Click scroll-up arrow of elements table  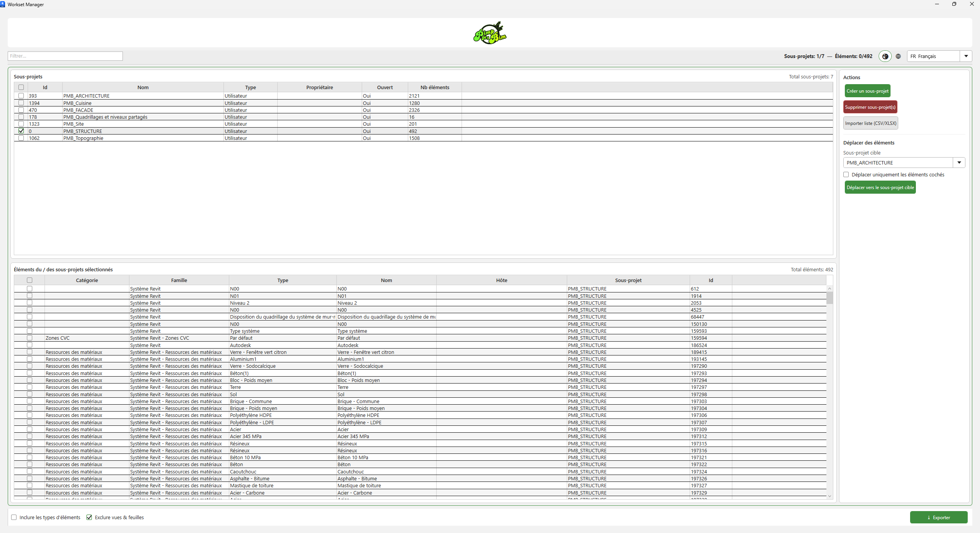coord(829,289)
